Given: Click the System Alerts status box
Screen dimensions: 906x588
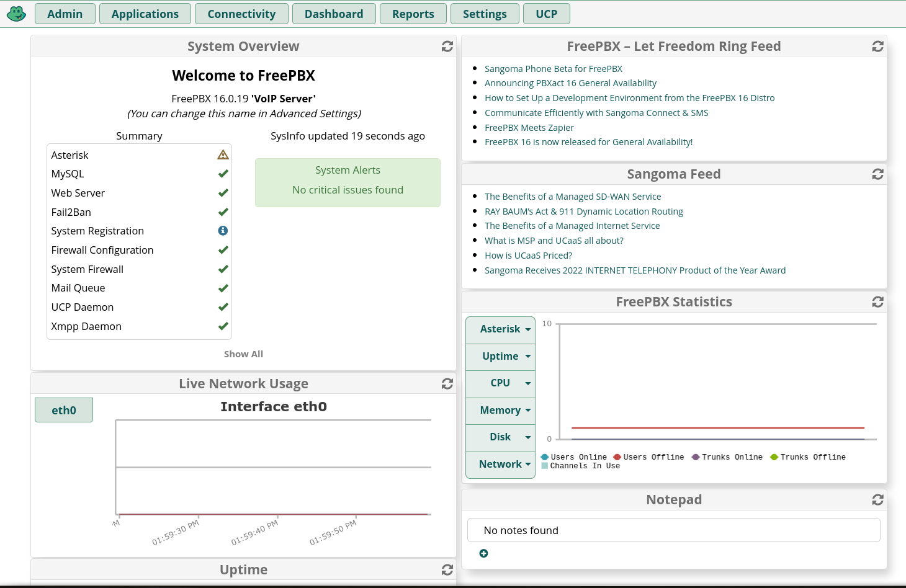Looking at the screenshot, I should click(348, 182).
